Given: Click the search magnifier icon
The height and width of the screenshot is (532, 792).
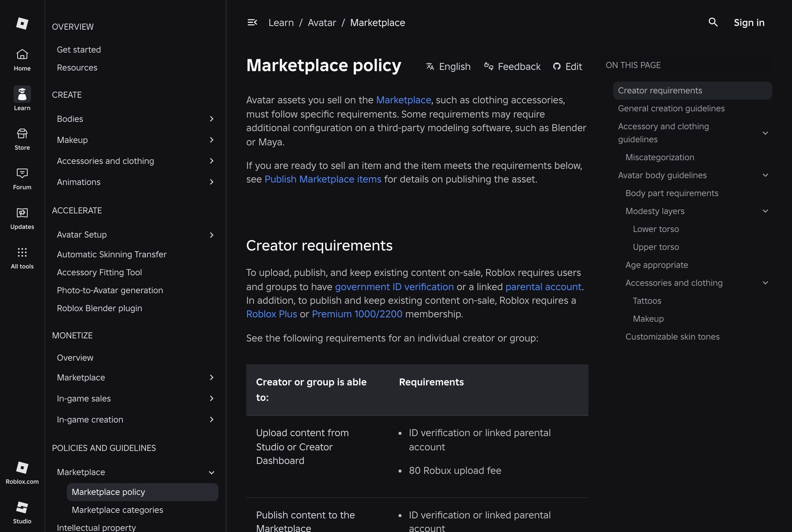Looking at the screenshot, I should click(713, 22).
